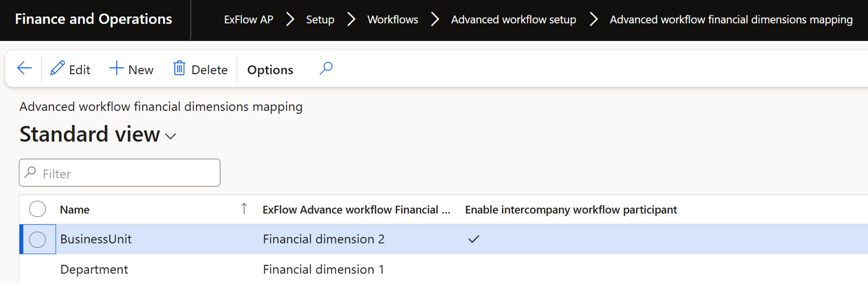The height and width of the screenshot is (283, 868).
Task: Click the back arrow icon
Action: pyautogui.click(x=24, y=68)
